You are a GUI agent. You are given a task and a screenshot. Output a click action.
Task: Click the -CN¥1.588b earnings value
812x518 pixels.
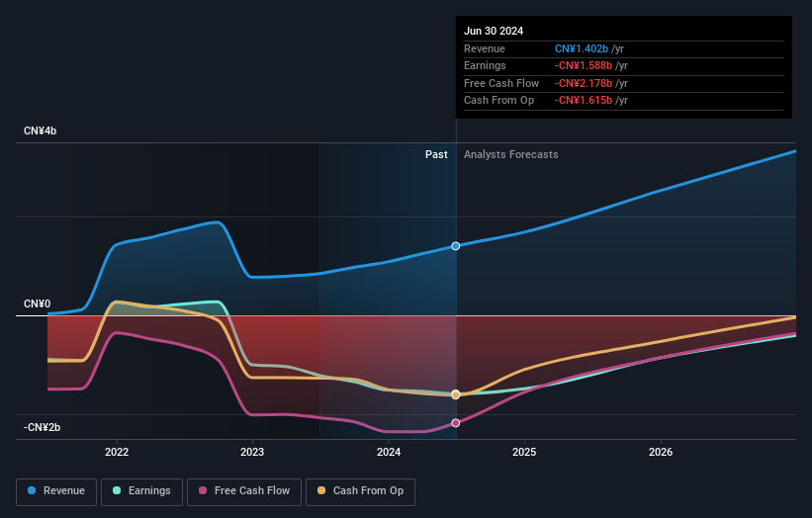(x=584, y=65)
